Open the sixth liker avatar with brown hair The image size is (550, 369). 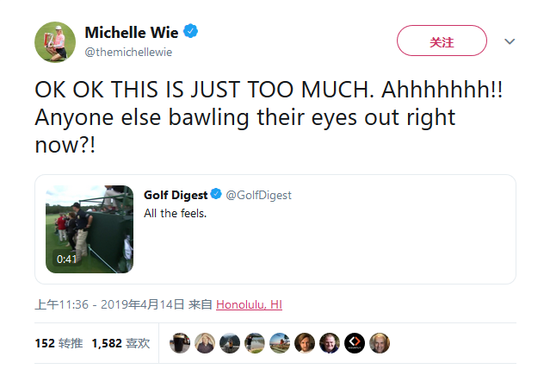pyautogui.click(x=304, y=343)
